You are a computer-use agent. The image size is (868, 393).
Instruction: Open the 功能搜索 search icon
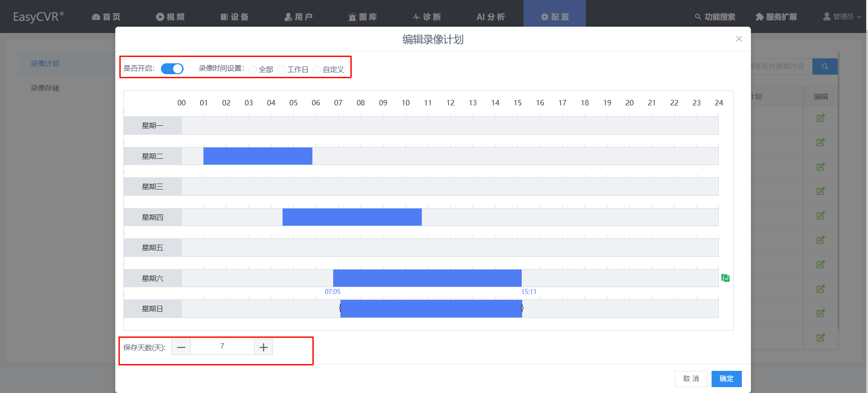(x=698, y=17)
